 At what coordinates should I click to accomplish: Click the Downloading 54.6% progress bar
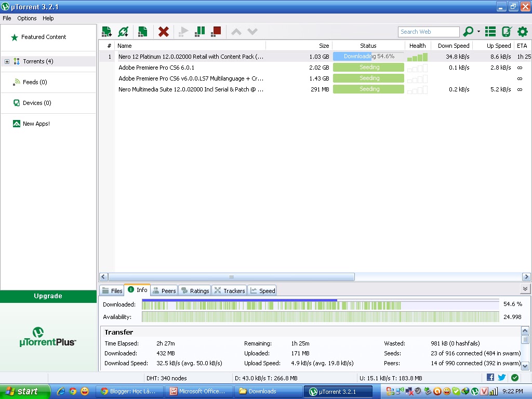pyautogui.click(x=368, y=56)
